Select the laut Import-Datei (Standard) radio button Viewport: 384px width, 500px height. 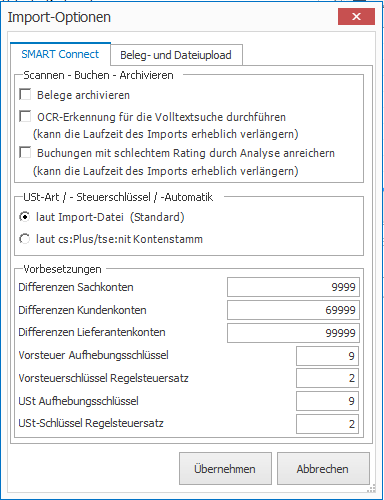[x=25, y=217]
